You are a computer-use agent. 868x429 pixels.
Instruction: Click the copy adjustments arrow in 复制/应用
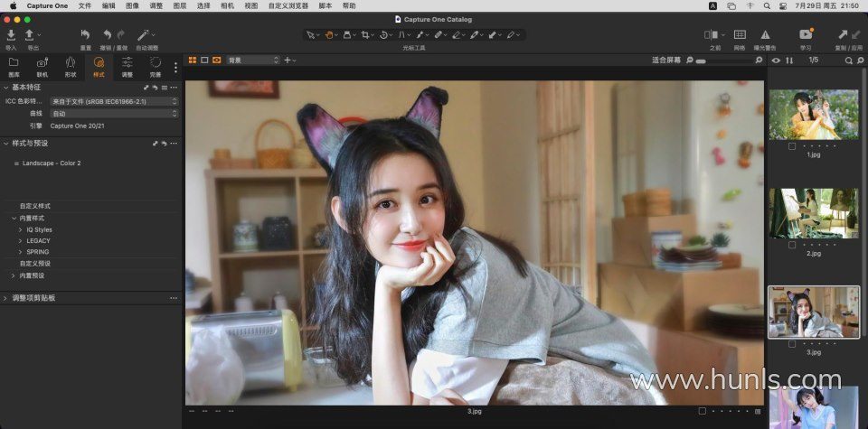click(843, 35)
